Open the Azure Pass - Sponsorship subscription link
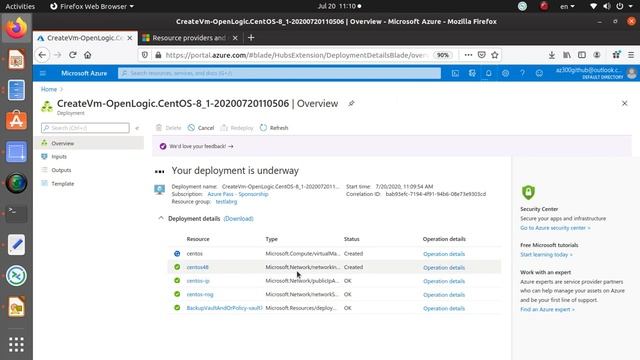 (x=238, y=194)
